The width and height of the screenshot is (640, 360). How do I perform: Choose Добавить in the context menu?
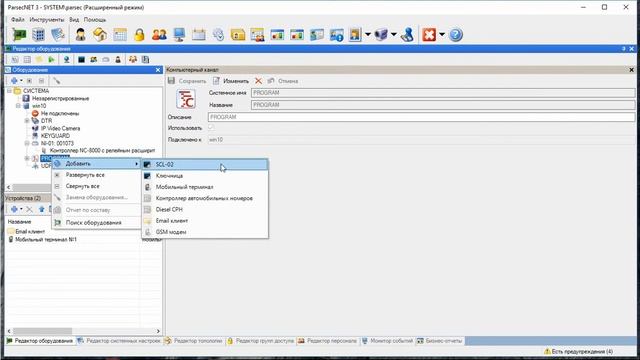(97, 164)
